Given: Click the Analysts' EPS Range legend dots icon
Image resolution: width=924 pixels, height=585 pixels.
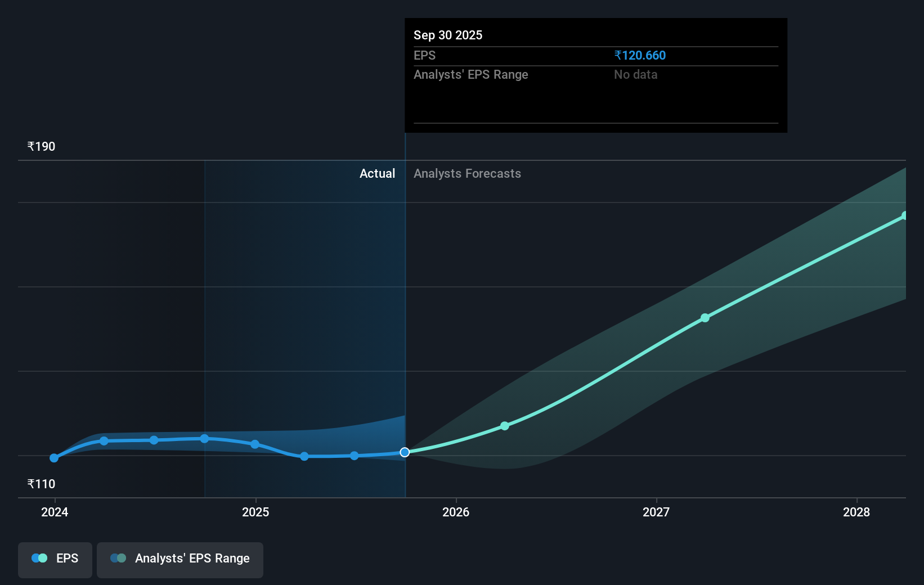Looking at the screenshot, I should [118, 558].
